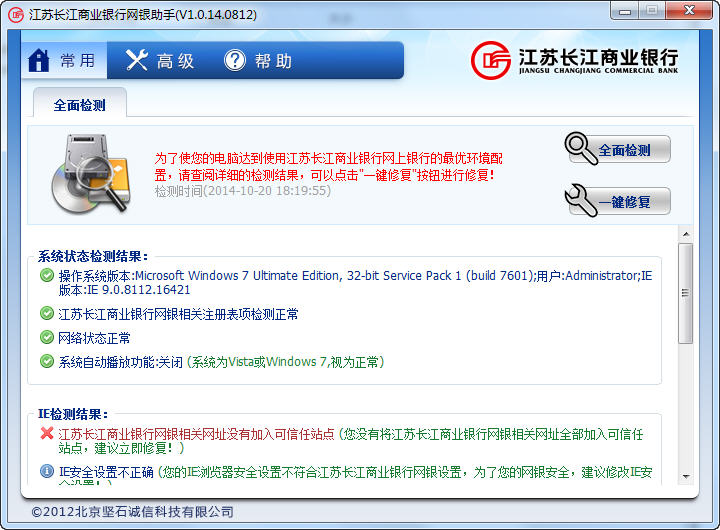720x530 pixels.
Task: Click the app icon in title bar
Action: [16, 15]
